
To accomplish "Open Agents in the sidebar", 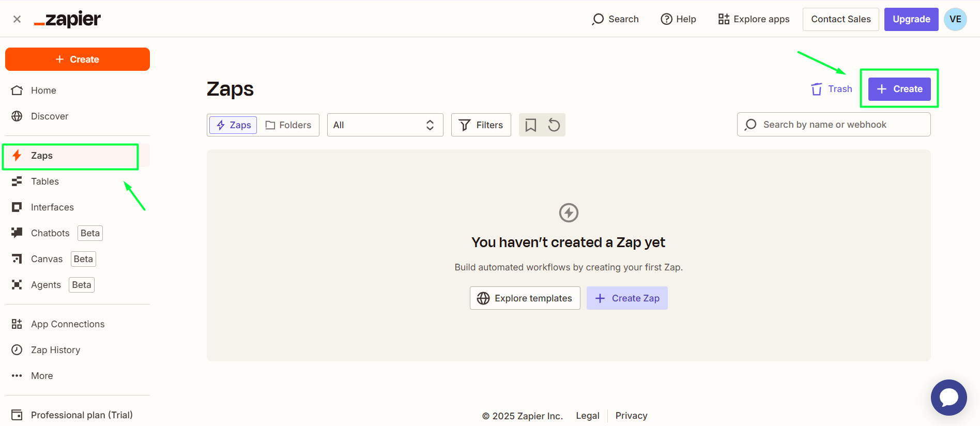I will (x=78, y=285).
